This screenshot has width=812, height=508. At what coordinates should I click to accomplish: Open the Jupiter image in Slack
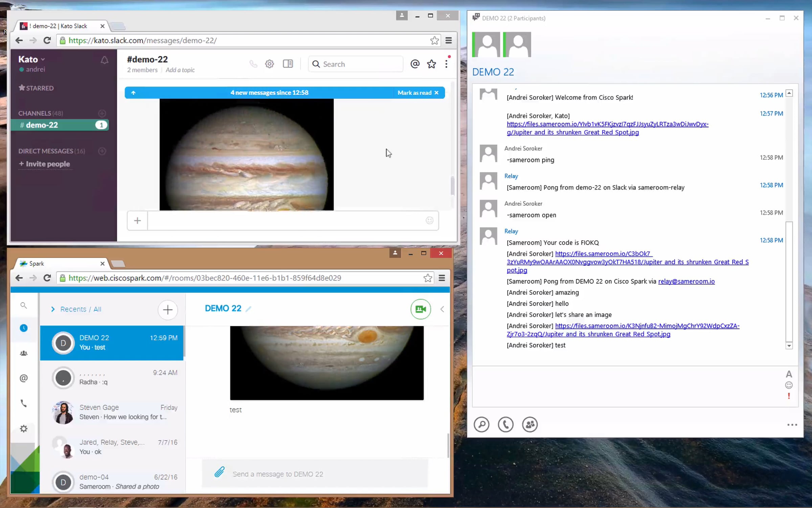click(246, 154)
